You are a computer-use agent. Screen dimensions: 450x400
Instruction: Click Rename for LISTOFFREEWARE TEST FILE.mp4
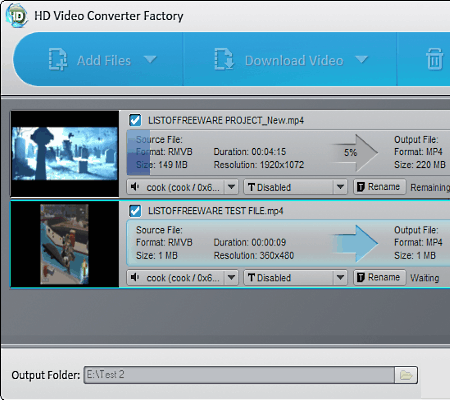(379, 277)
